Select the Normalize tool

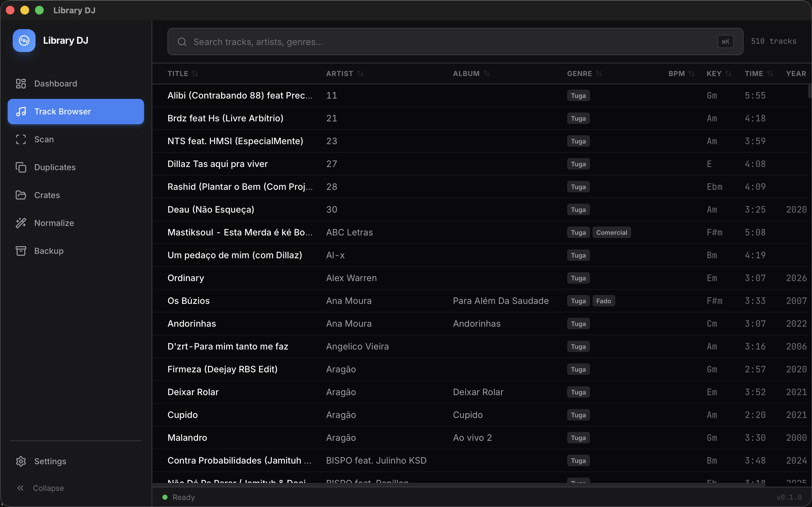pyautogui.click(x=54, y=223)
